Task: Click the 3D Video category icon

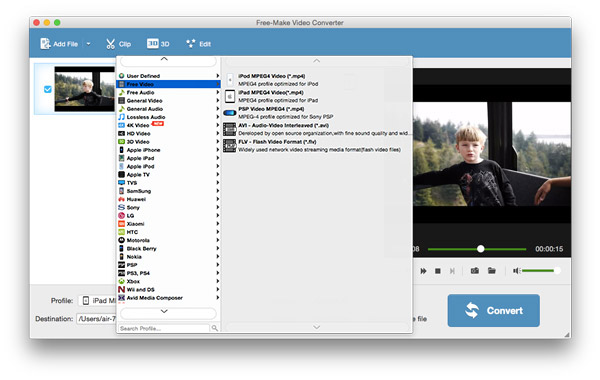Action: 121,142
